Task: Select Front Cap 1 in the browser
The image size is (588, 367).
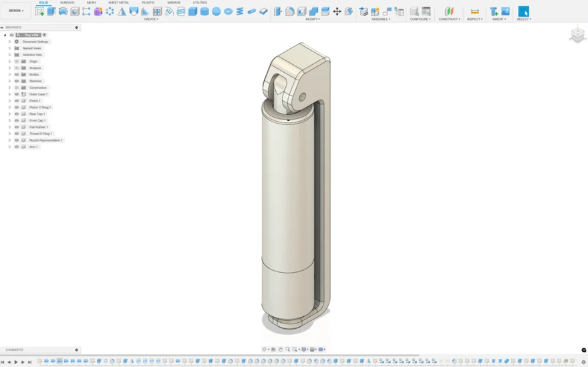Action: 37,120
